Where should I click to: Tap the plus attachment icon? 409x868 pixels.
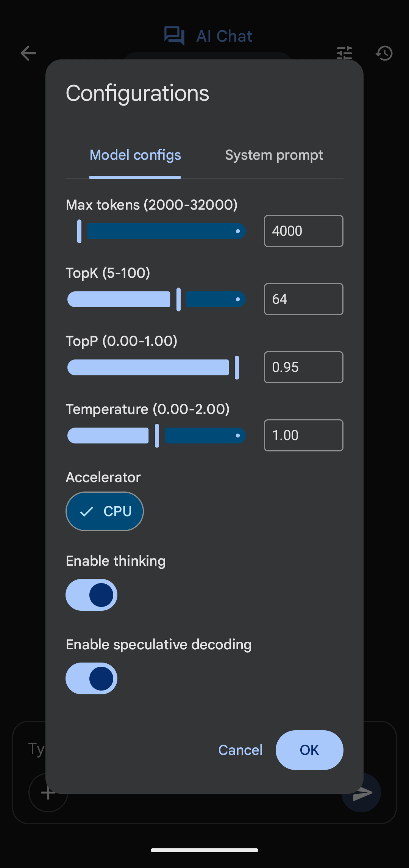point(48,792)
